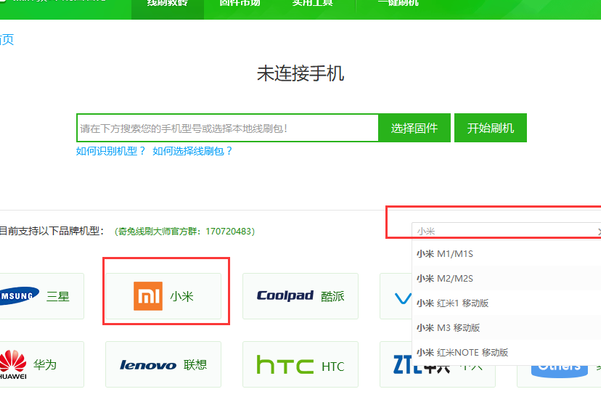Select the Samsung 三星 brand tile
The image size is (601, 400).
(x=41, y=296)
